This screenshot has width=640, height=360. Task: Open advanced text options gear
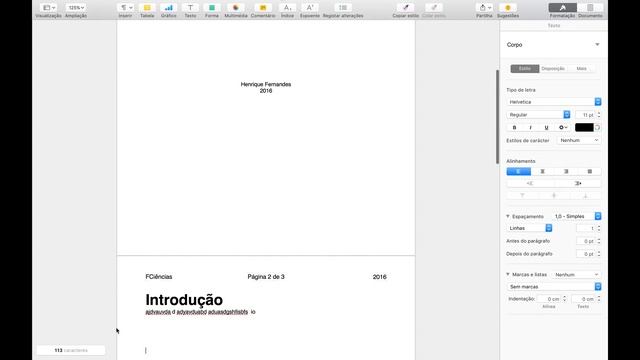[563, 128]
